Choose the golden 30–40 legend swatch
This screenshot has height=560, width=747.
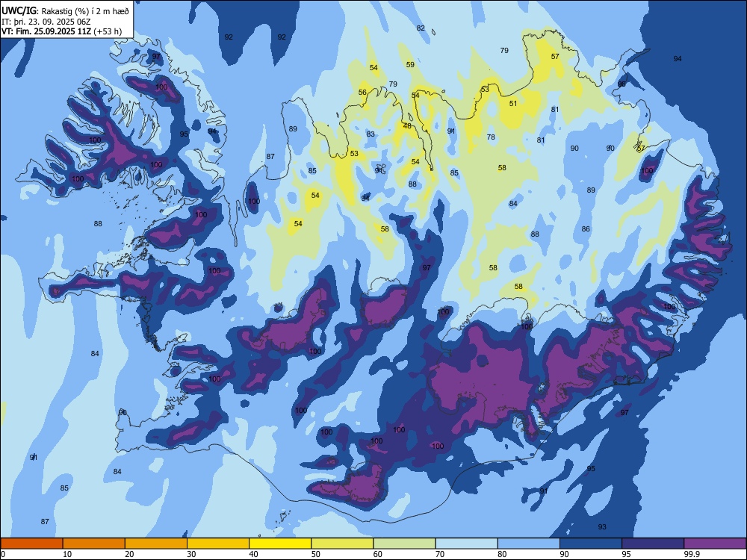(218, 544)
